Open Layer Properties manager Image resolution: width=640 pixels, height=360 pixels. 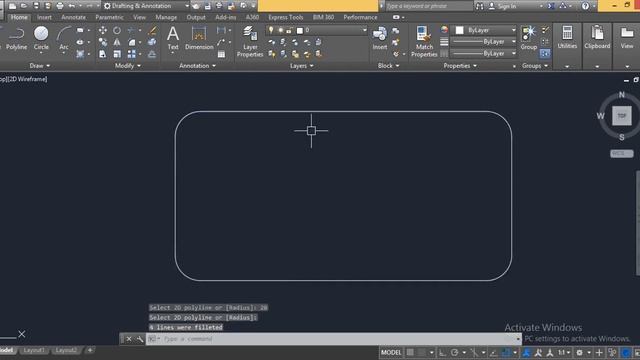pyautogui.click(x=250, y=41)
